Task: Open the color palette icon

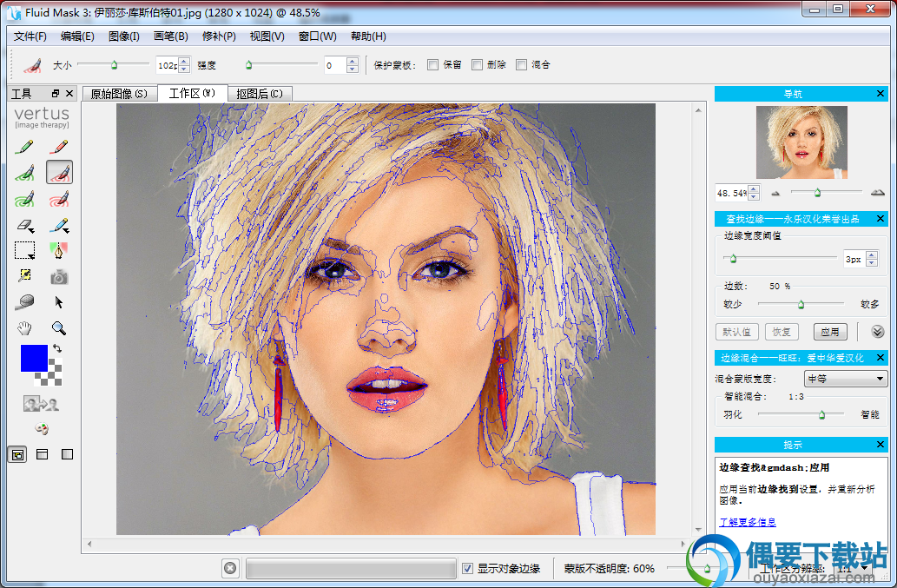Action: [41, 428]
